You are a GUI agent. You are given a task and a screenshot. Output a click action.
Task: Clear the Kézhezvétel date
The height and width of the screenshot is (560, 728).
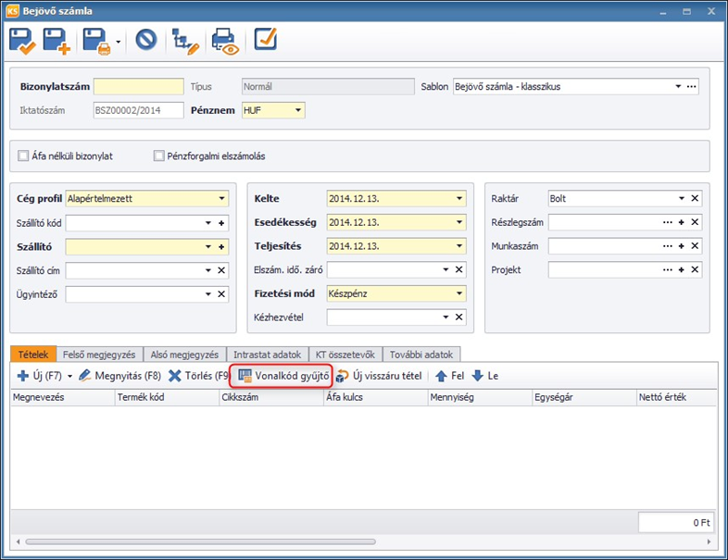pos(458,317)
